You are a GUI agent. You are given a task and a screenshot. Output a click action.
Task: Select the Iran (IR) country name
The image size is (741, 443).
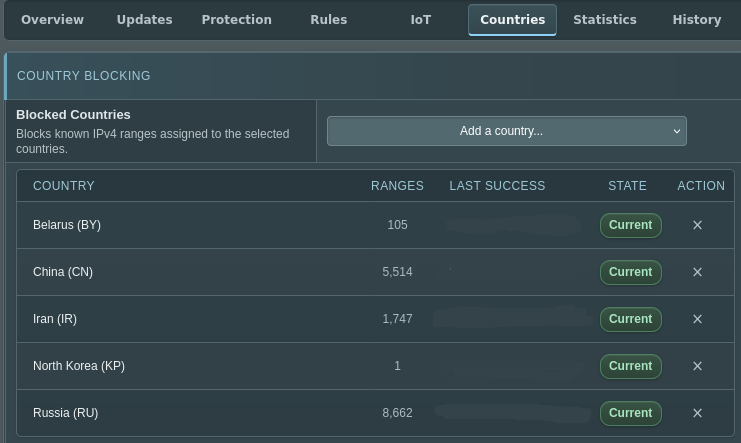click(x=55, y=319)
